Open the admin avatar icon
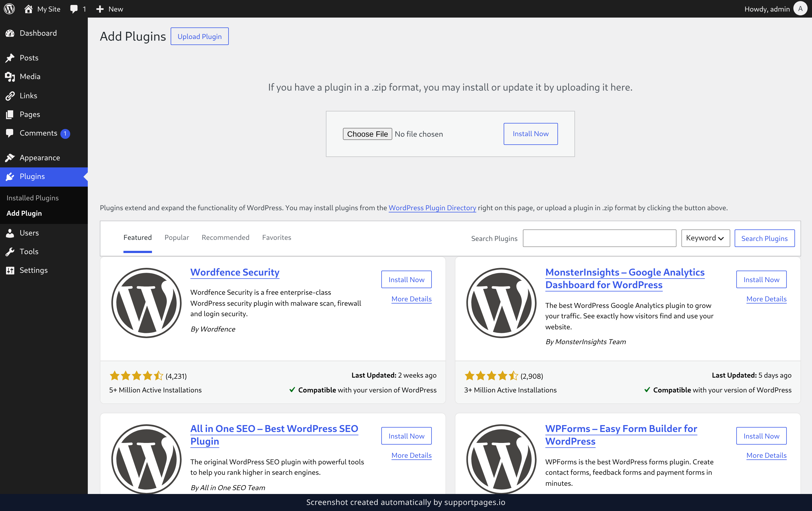This screenshot has height=511, width=812. click(800, 9)
